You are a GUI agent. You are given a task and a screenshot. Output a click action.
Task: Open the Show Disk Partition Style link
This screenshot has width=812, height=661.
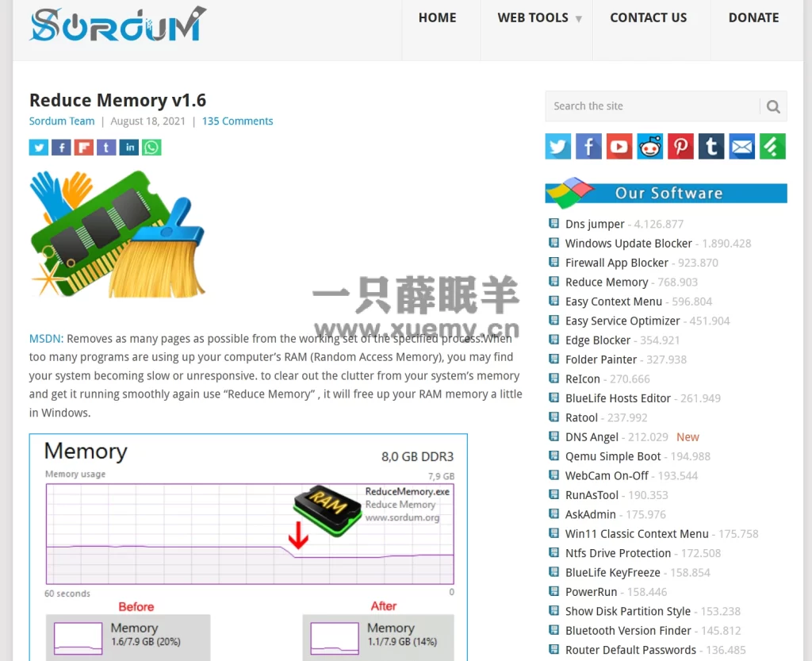coord(628,611)
